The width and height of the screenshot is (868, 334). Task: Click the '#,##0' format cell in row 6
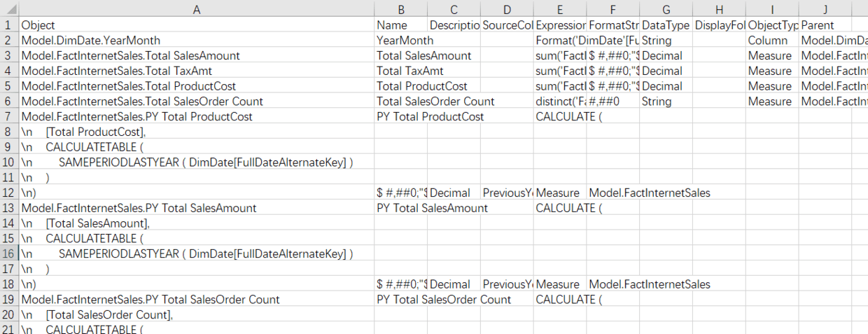pos(613,102)
